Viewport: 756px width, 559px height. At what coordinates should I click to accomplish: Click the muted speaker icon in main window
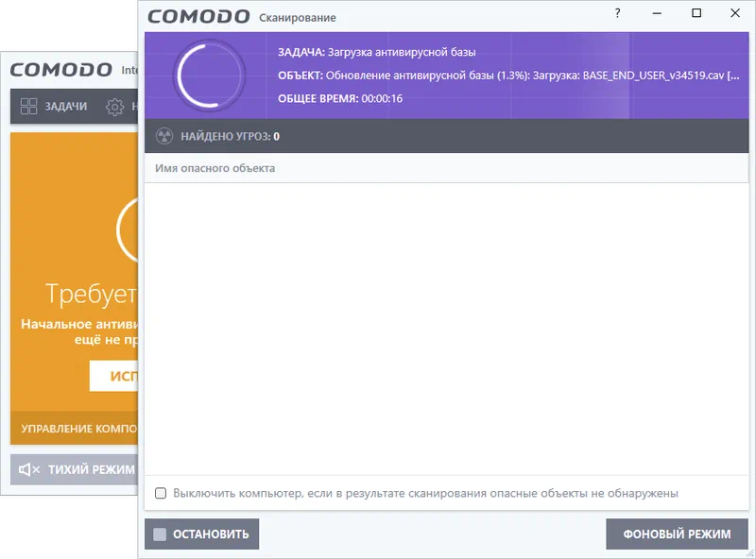point(28,469)
